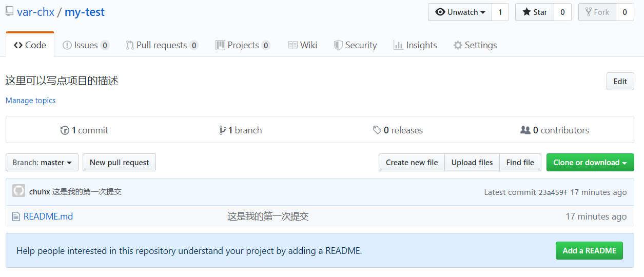Click the chuhx committer avatar icon
The width and height of the screenshot is (644, 277).
(18, 191)
